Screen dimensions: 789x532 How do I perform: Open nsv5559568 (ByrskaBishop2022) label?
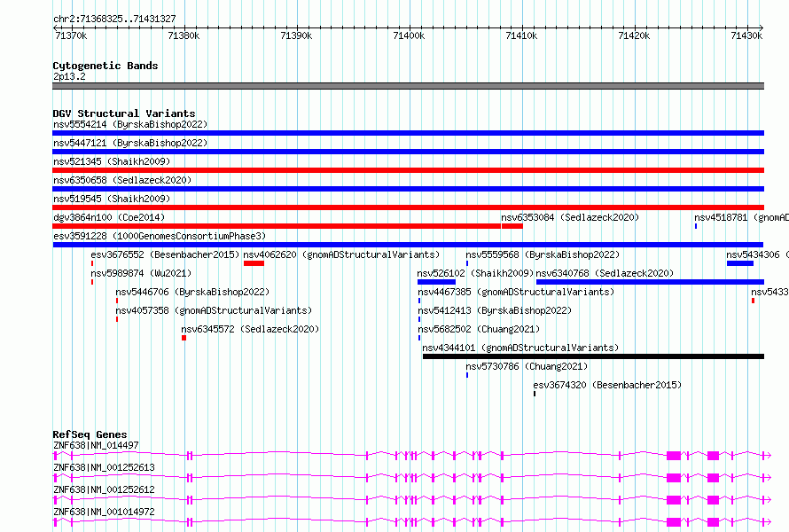543,254
